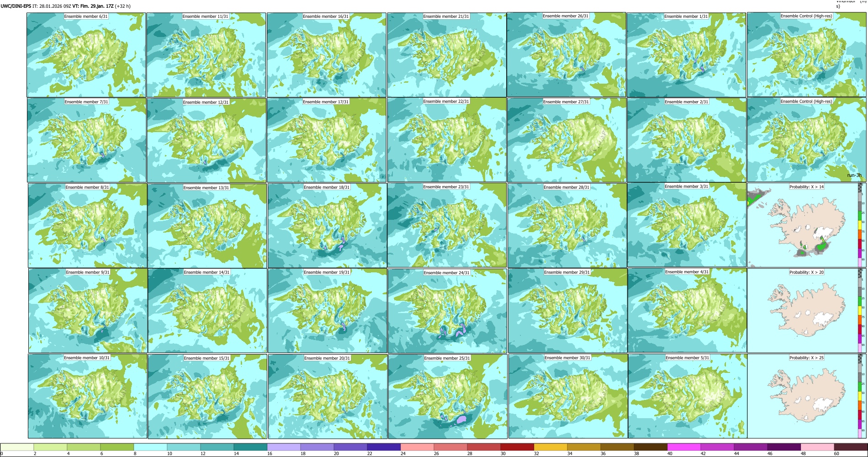Image resolution: width=868 pixels, height=457 pixels.
Task: Click the Ensemble member 29/31 panel
Action: (567, 310)
